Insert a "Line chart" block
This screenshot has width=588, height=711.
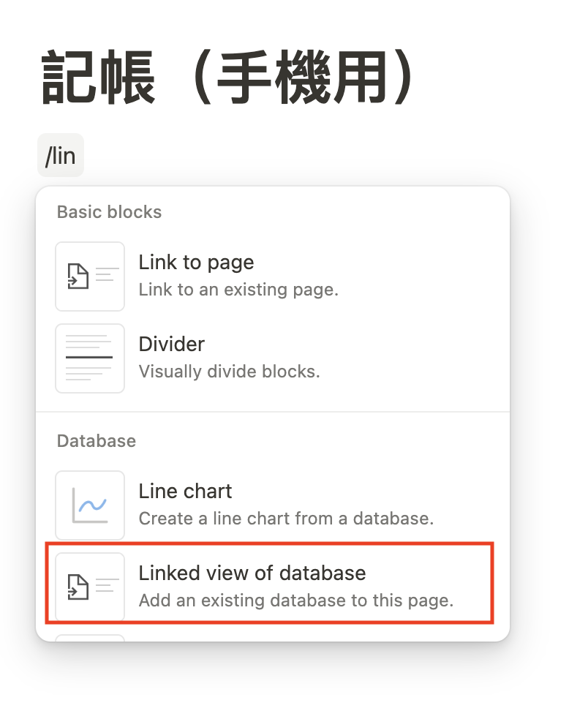click(185, 492)
